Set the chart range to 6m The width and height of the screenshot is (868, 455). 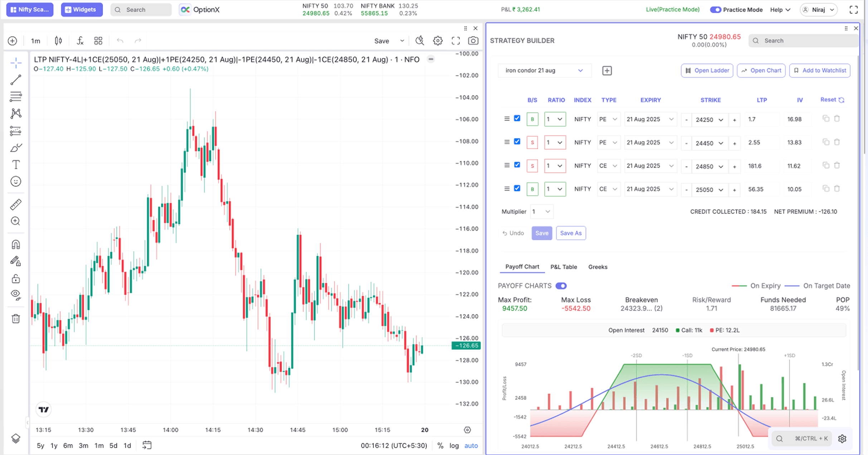coord(68,445)
